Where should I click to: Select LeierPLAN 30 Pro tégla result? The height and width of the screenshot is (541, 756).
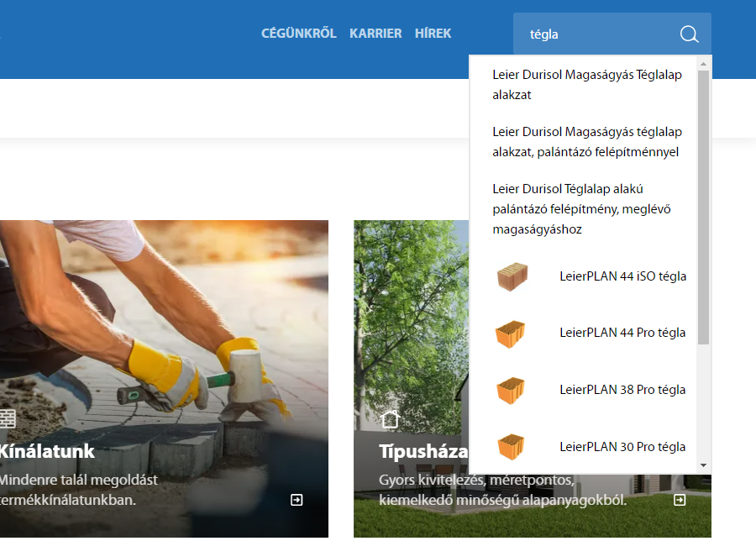(x=622, y=447)
